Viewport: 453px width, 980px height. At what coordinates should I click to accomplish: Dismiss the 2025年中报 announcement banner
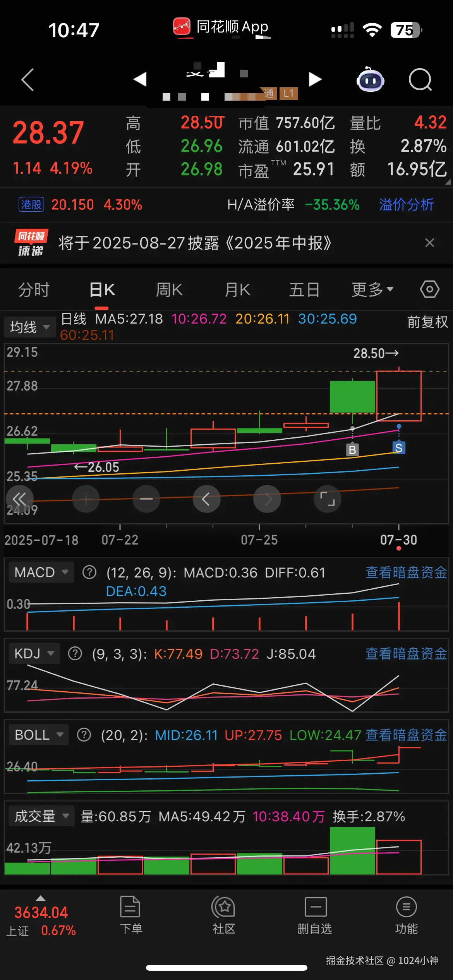point(429,243)
